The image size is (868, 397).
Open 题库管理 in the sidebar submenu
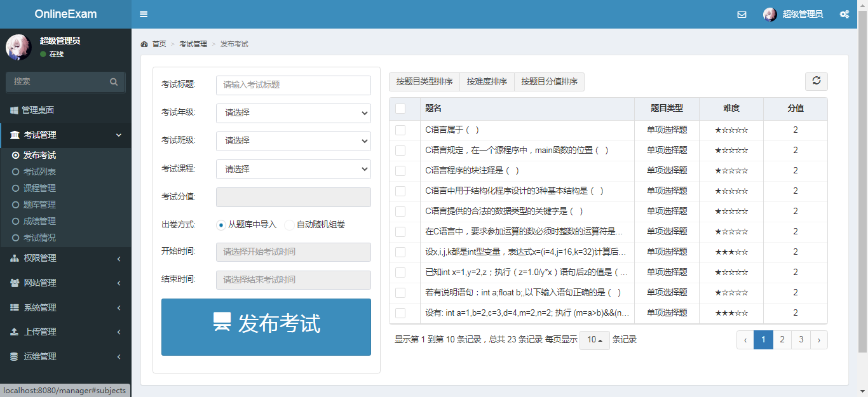tap(39, 205)
